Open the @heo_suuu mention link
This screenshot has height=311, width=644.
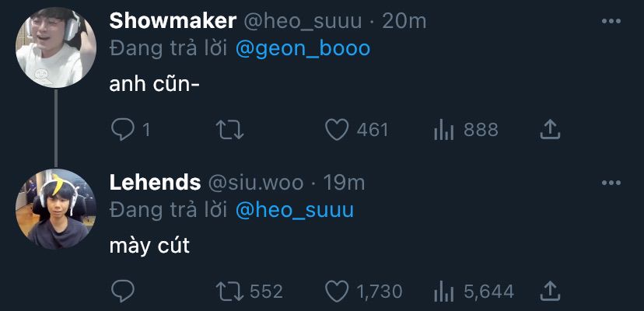coord(294,210)
